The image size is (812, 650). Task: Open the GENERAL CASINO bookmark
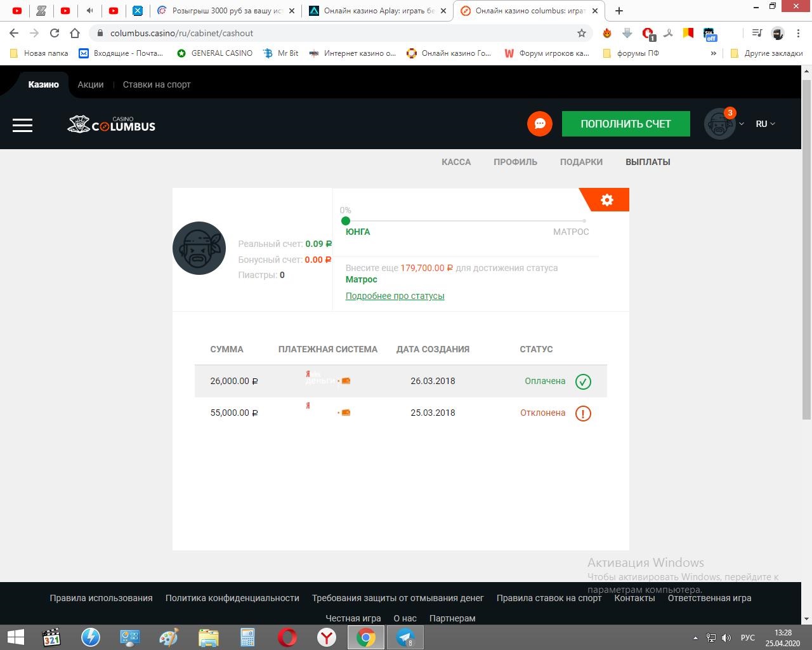[x=214, y=53]
